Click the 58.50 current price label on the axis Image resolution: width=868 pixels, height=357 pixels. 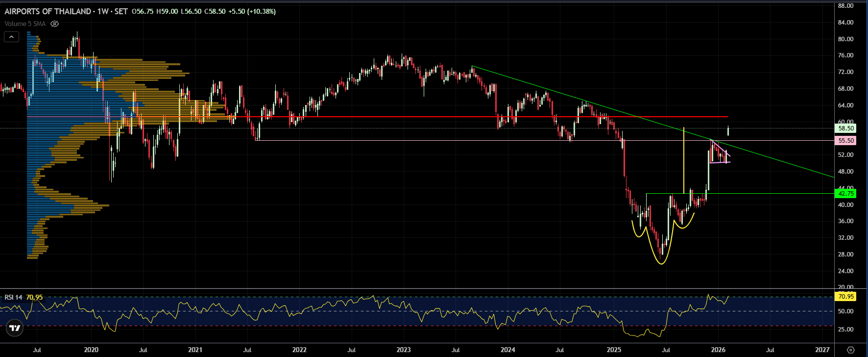tap(846, 128)
